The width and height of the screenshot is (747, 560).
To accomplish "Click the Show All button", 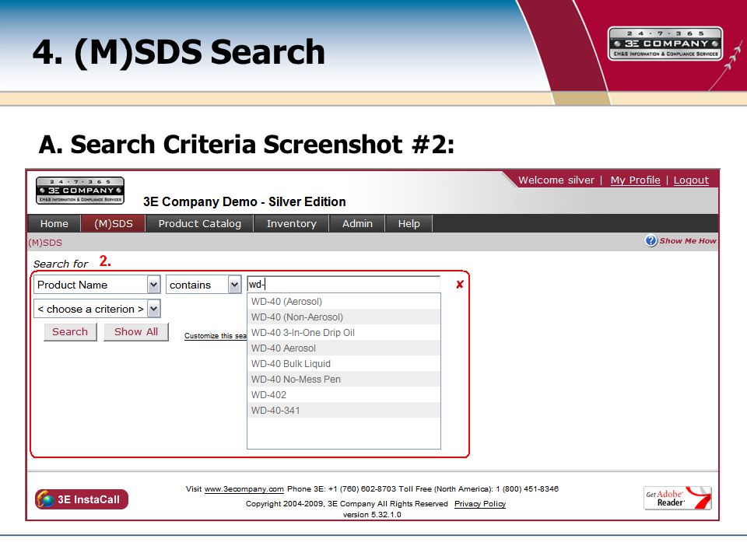I will [135, 332].
